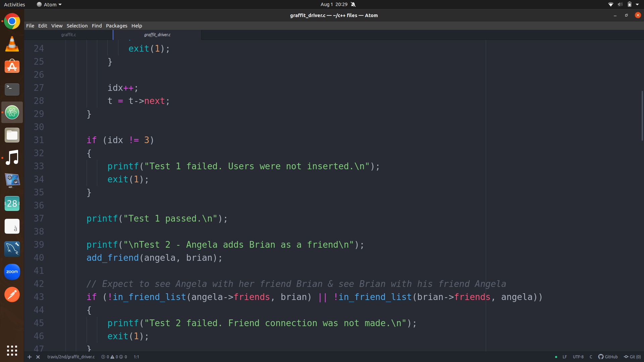Click the plus icon in status bar
Image resolution: width=644 pixels, height=362 pixels.
pyautogui.click(x=30, y=357)
